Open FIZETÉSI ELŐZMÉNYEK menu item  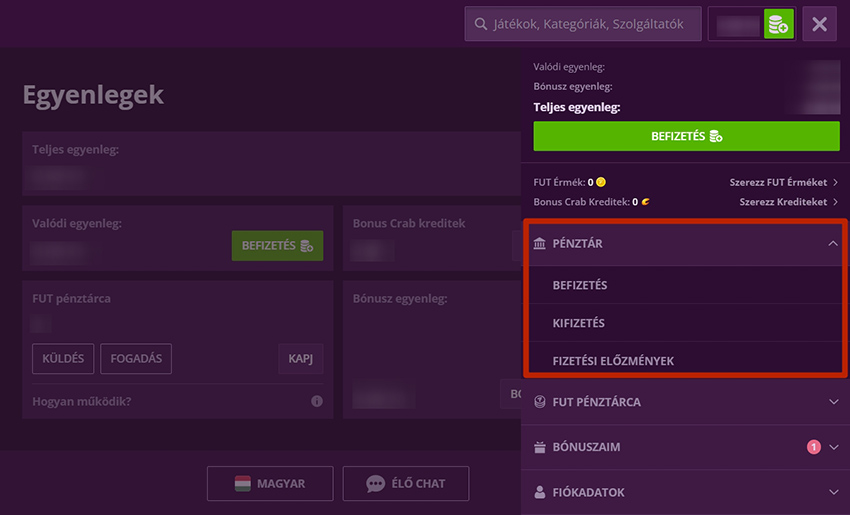coord(613,361)
